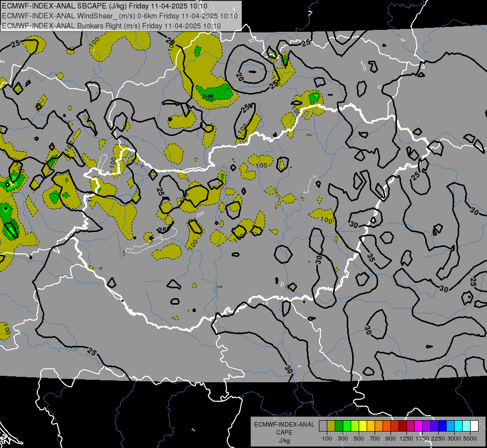Click the WindShear 0-6km title line

pos(120,16)
